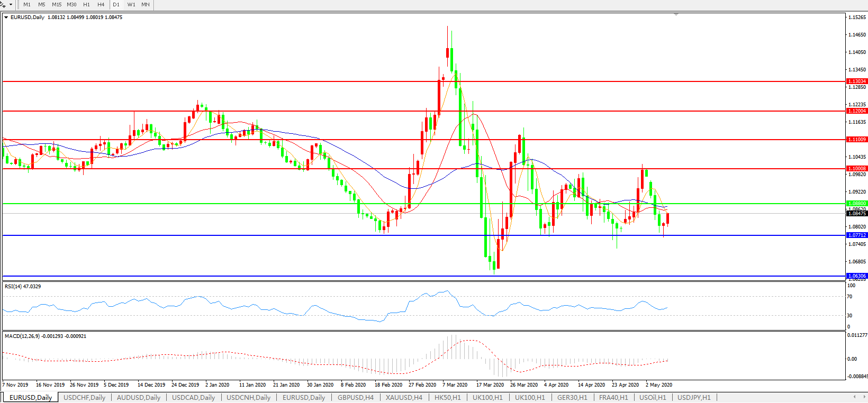Viewport: 868px width, 403px height.
Task: Click the RSI(14) indicator label
Action: click(22, 287)
